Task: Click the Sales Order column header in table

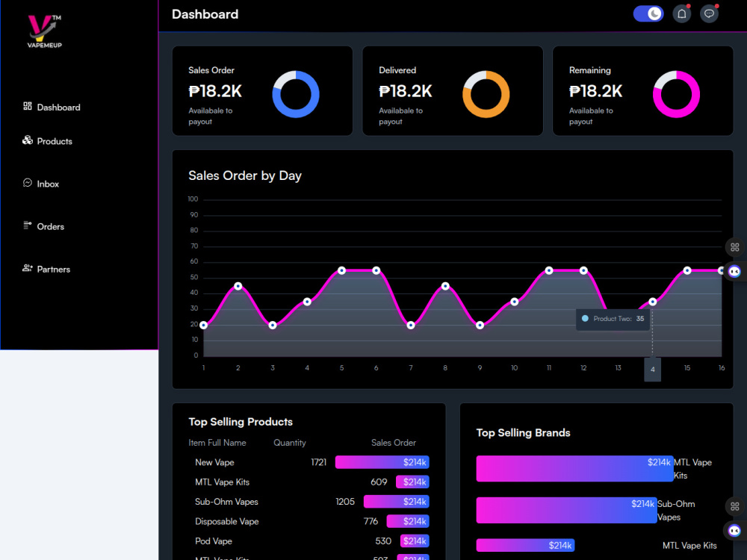Action: click(394, 443)
